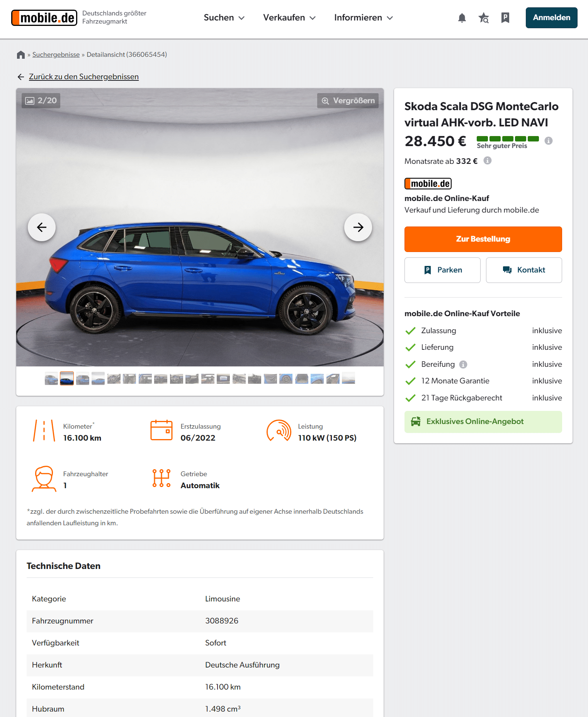The height and width of the screenshot is (717, 588).
Task: Go to the home page via house icon
Action: (x=21, y=55)
